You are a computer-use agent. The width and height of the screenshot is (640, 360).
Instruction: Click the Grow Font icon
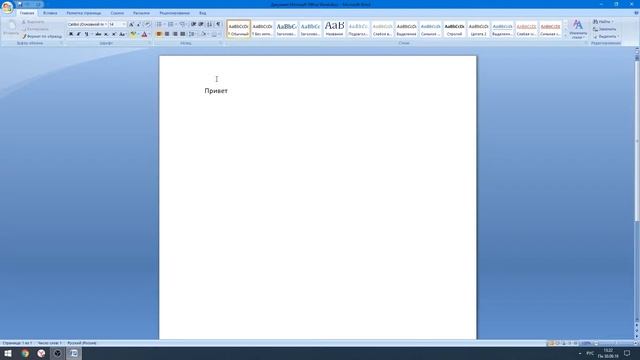point(131,24)
